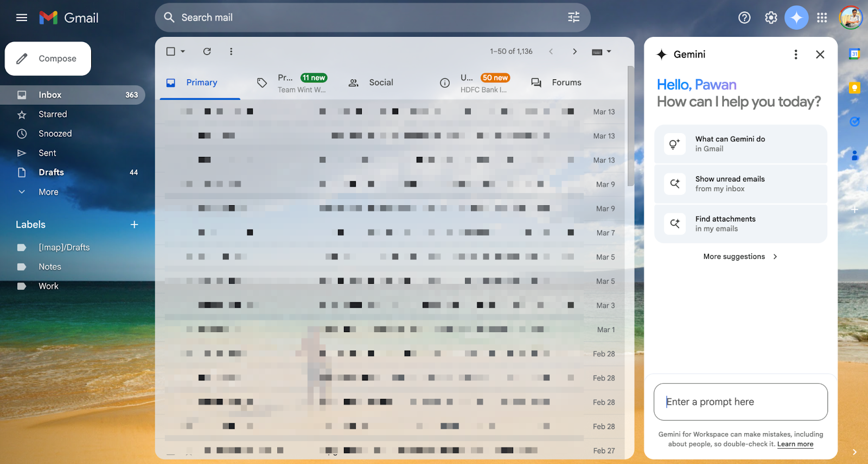Viewport: 868px width, 464px height.
Task: Click the Gmail logo
Action: pos(69,18)
